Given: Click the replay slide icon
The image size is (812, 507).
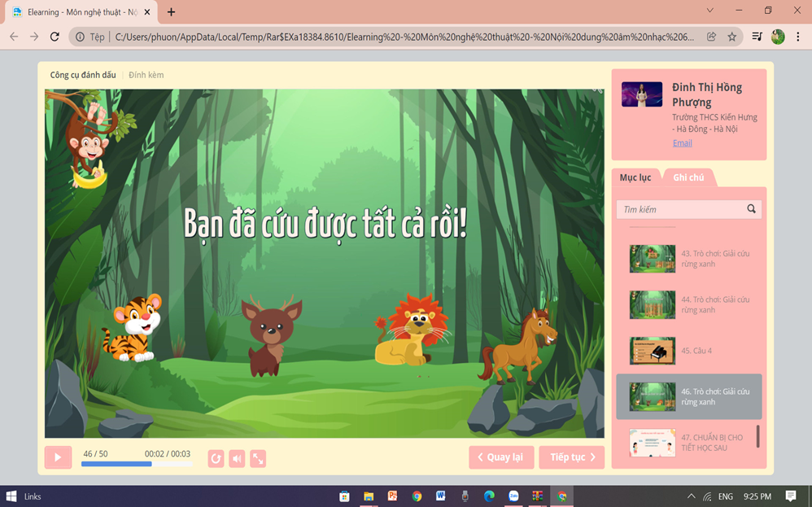Looking at the screenshot, I should coord(216,459).
